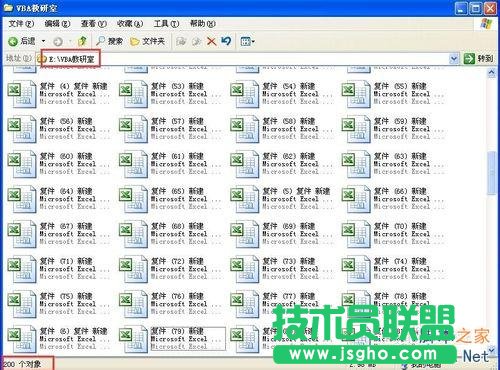Select Excel file icon 复件 (59) 新建
500x370 pixels.
point(356,129)
